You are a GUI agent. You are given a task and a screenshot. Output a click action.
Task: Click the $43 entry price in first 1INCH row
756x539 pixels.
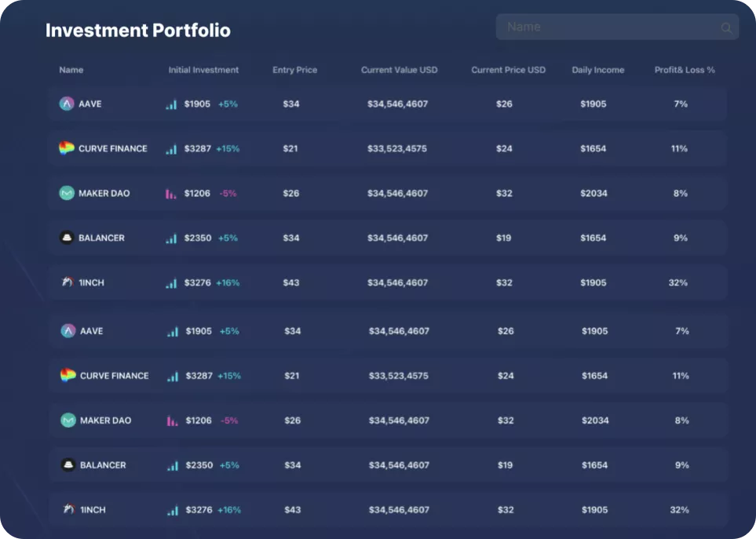point(291,282)
